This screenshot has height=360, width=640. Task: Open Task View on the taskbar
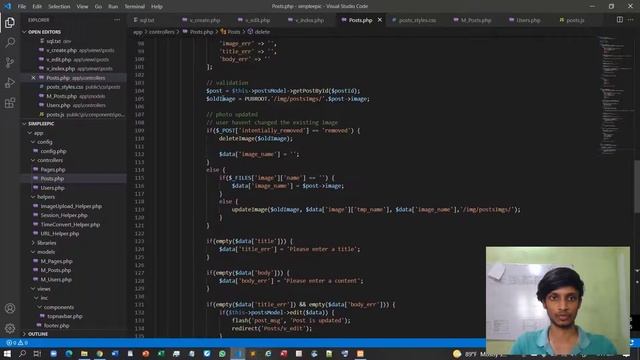click(37, 353)
